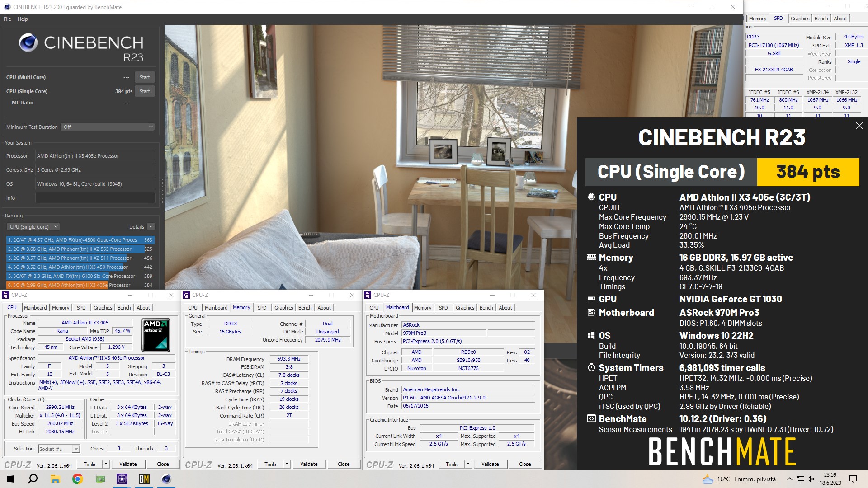868x488 pixels.
Task: Click Tools button in the CPU-Z CPU window
Action: tap(90, 464)
